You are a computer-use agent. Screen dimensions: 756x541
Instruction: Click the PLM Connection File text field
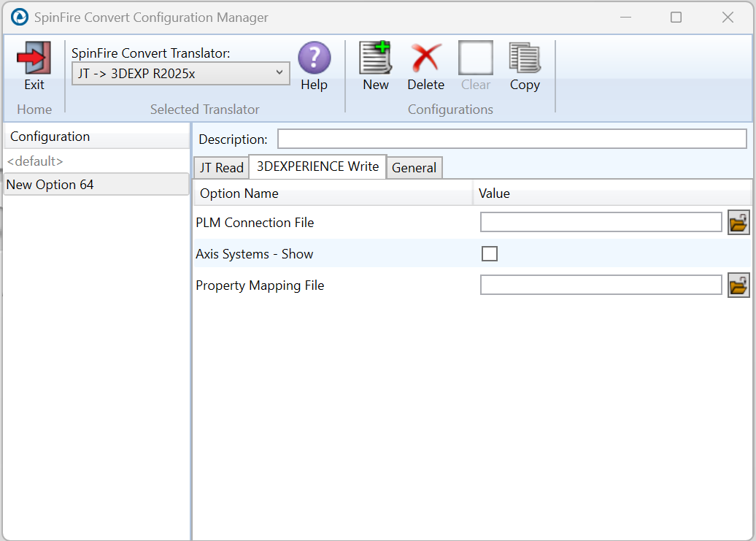tap(601, 222)
